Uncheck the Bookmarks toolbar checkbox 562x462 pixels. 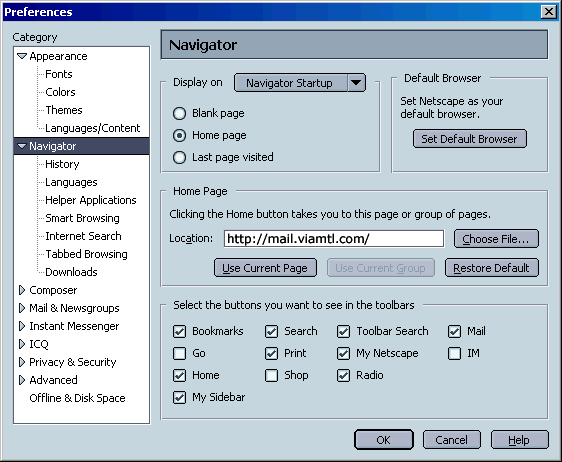pos(179,331)
